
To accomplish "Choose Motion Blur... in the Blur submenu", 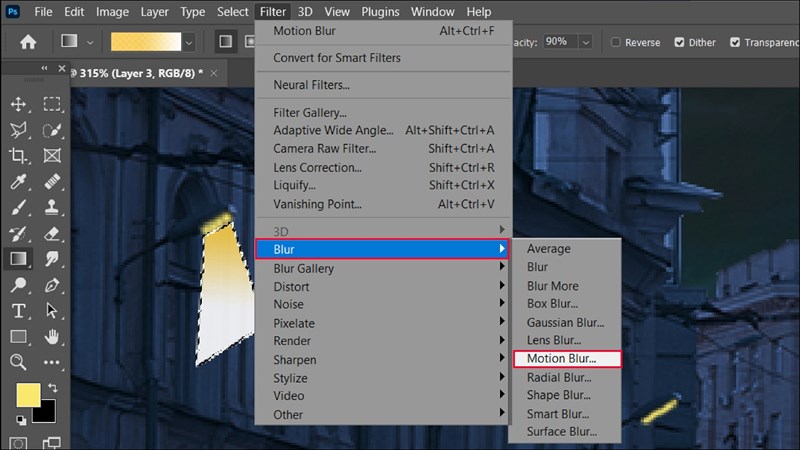I will pyautogui.click(x=567, y=359).
